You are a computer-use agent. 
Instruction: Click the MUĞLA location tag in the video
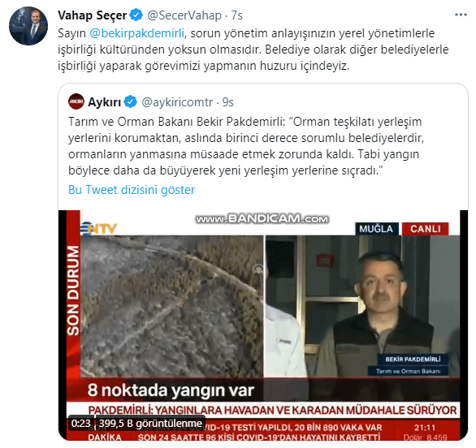[x=376, y=229]
